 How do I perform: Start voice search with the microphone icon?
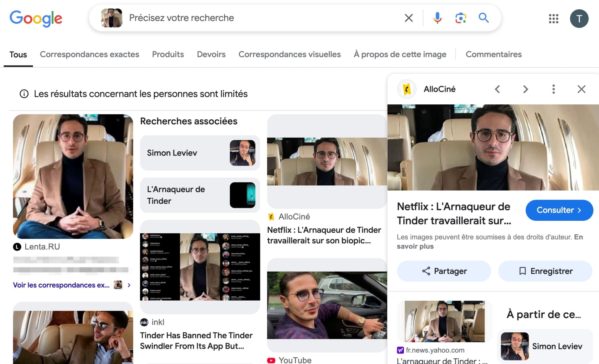(437, 18)
